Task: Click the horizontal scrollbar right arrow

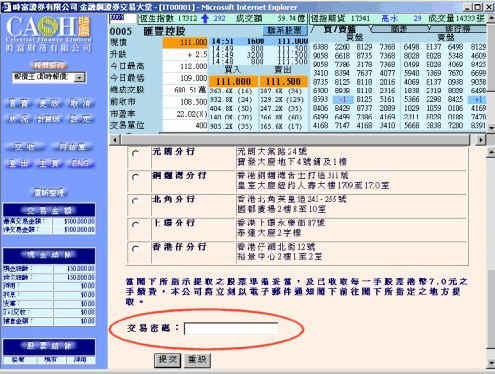Action: [x=481, y=140]
